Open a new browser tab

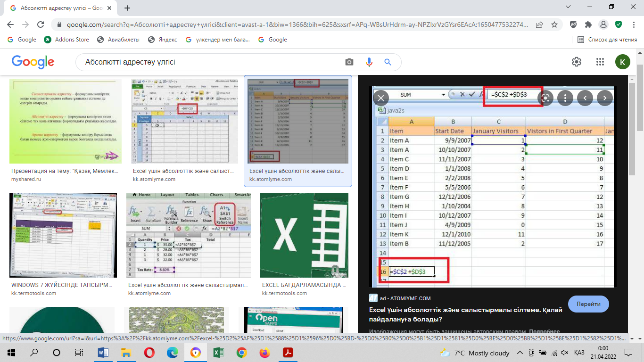tap(127, 8)
